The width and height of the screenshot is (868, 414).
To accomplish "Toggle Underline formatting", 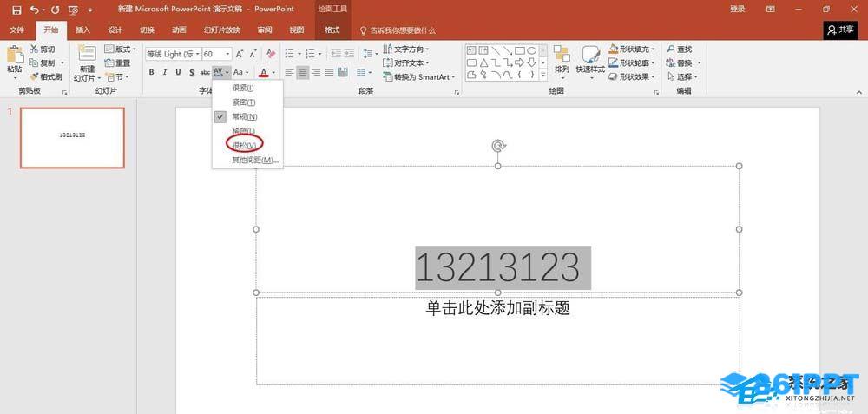I will click(178, 73).
